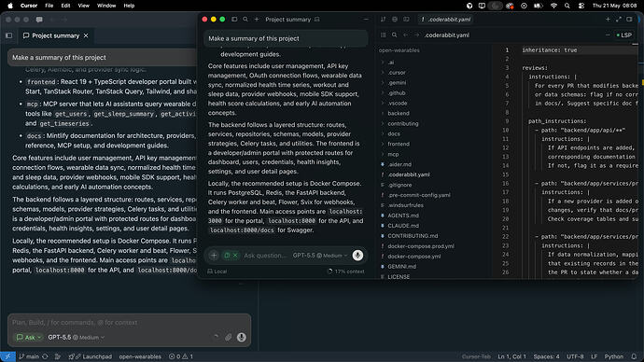Expand the backend folder
The width and height of the screenshot is (644, 362).
(x=398, y=113)
